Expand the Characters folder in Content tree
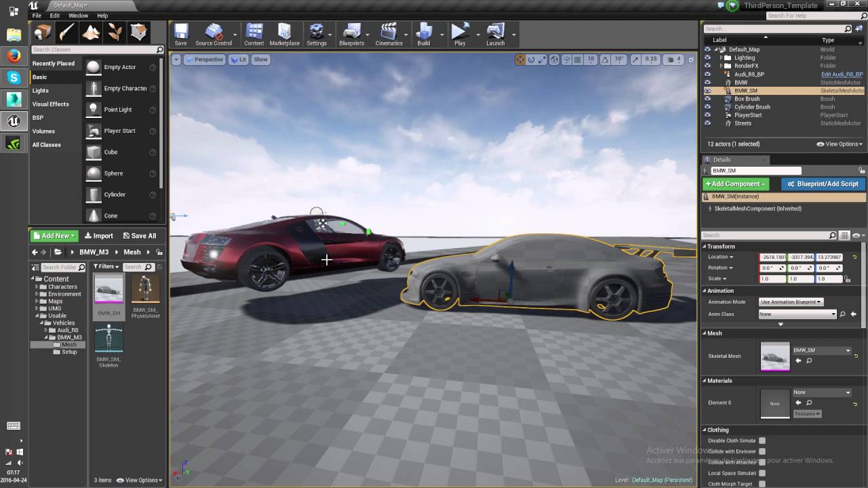The image size is (868, 488). point(38,287)
